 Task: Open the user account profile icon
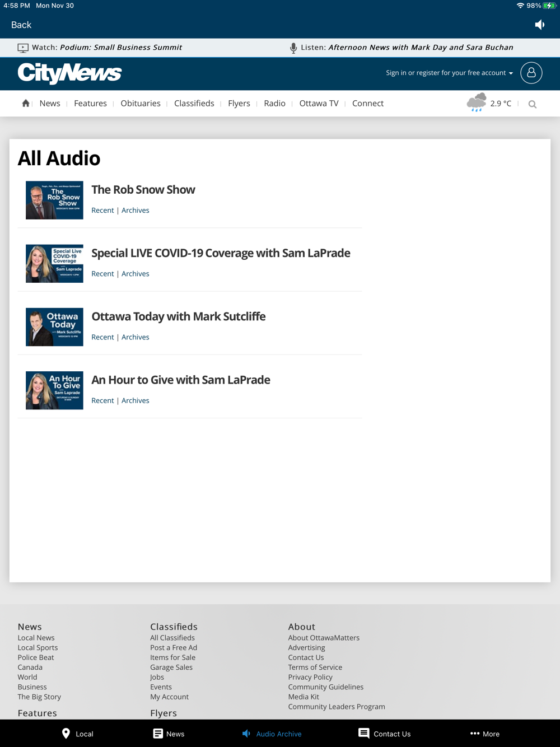pos(531,73)
